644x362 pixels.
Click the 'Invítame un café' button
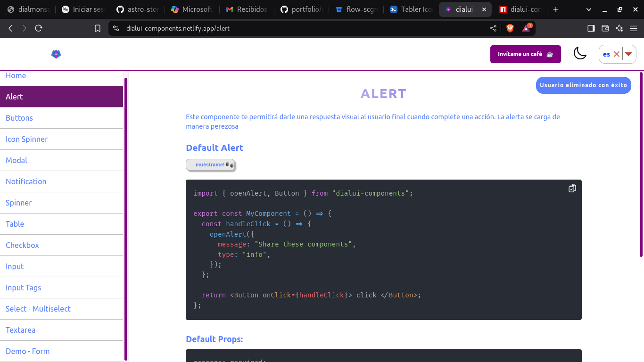click(x=525, y=54)
